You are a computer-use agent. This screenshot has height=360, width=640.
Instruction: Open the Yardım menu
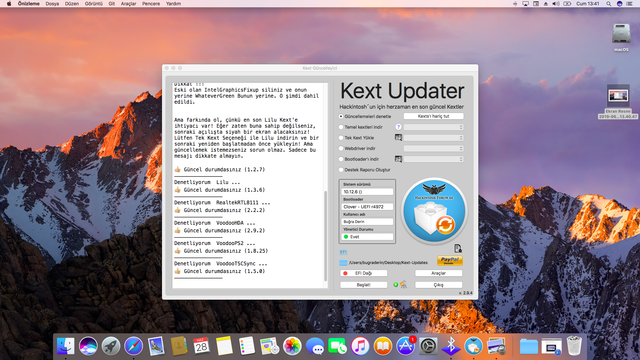click(x=173, y=4)
